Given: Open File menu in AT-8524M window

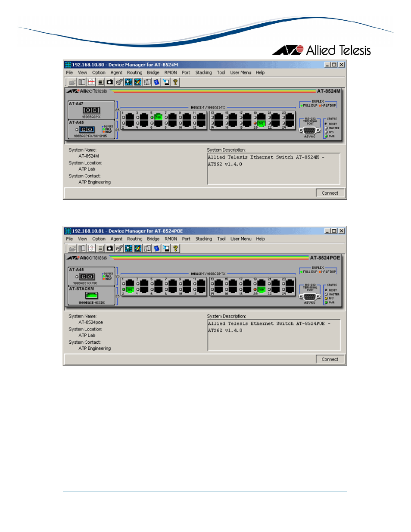Looking at the screenshot, I should pyautogui.click(x=69, y=73).
